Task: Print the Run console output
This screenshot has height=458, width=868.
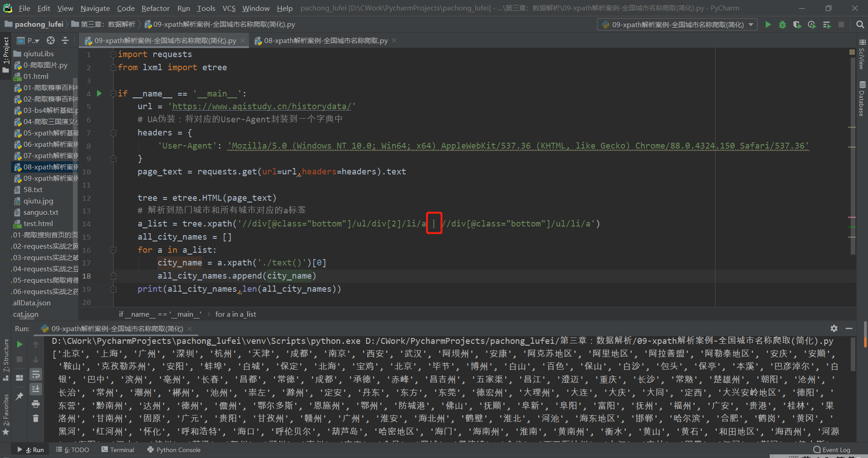Action: pyautogui.click(x=36, y=404)
